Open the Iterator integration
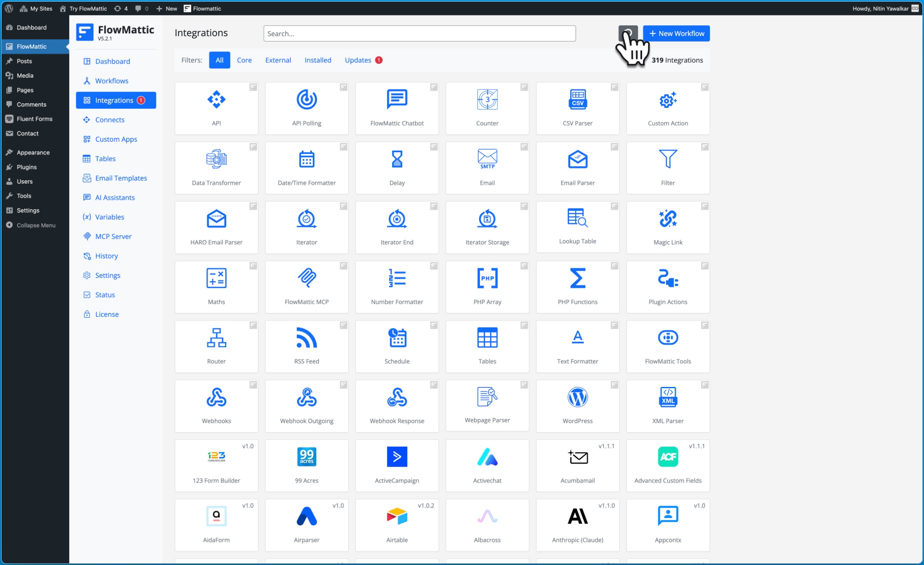This screenshot has width=924, height=565. (307, 227)
